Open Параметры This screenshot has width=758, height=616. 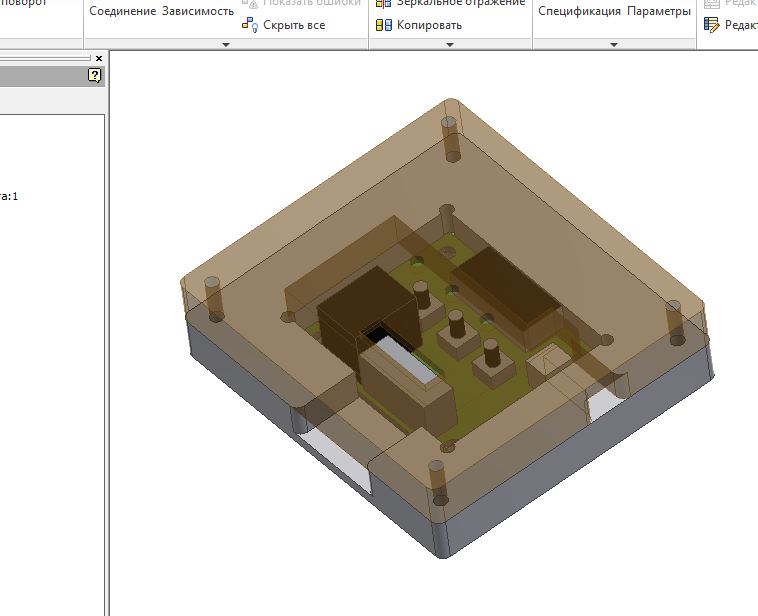point(659,11)
